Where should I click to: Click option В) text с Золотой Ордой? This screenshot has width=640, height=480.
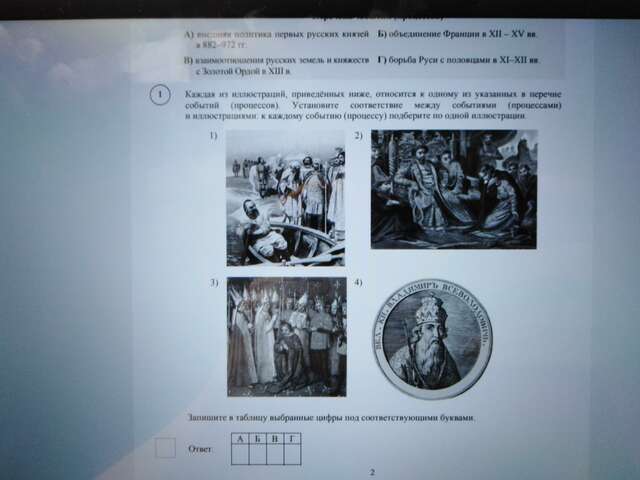[276, 66]
